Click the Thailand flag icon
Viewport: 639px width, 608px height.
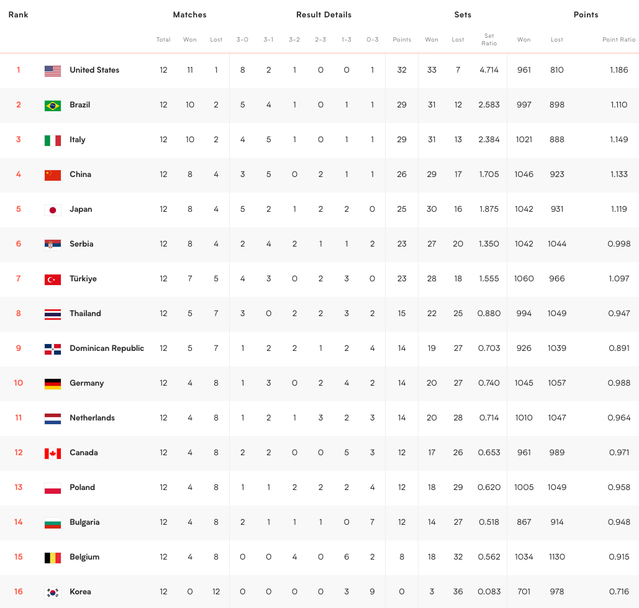pyautogui.click(x=53, y=314)
